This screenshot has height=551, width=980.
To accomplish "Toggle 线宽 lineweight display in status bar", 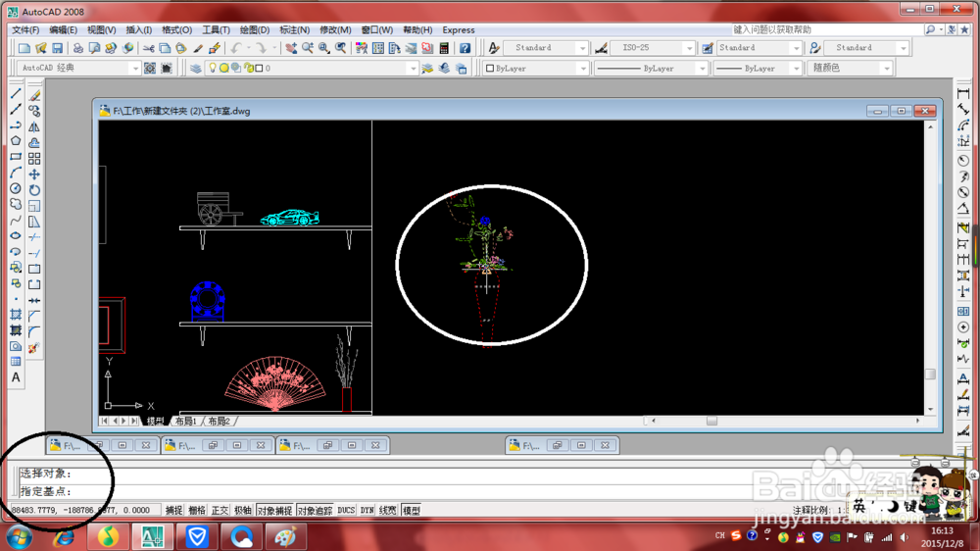I will [x=387, y=511].
